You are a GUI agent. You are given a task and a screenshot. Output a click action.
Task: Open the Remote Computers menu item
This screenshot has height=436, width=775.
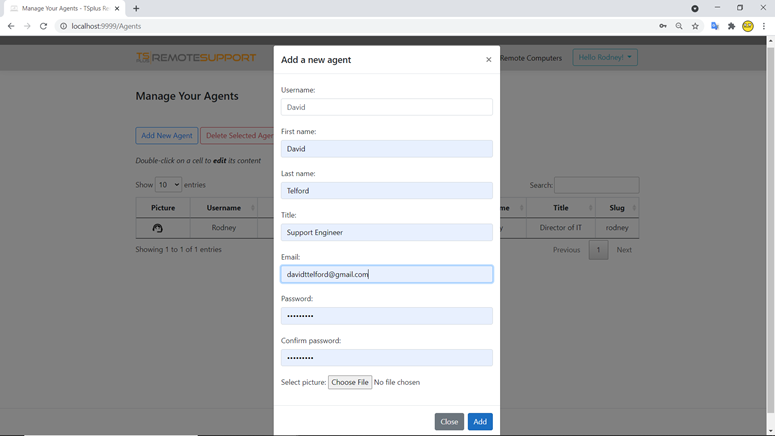tap(531, 58)
